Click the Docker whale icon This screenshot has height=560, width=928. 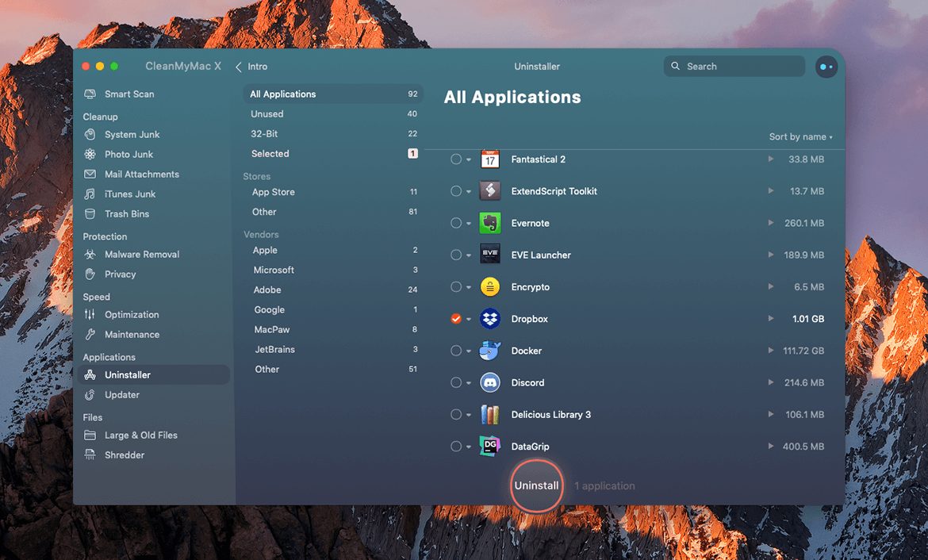(490, 351)
